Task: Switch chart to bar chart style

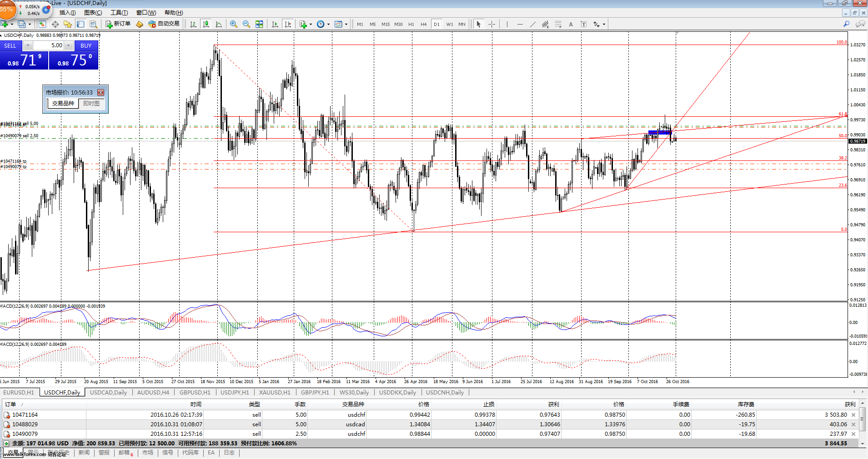Action: (193, 24)
